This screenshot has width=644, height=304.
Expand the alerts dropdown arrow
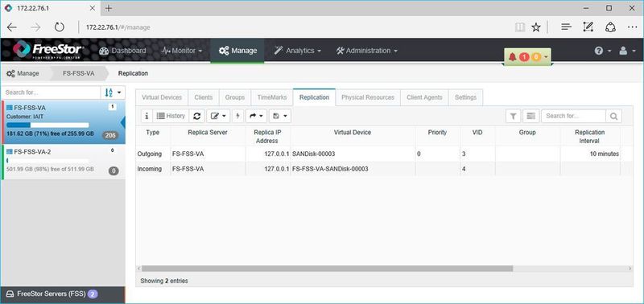pos(546,57)
